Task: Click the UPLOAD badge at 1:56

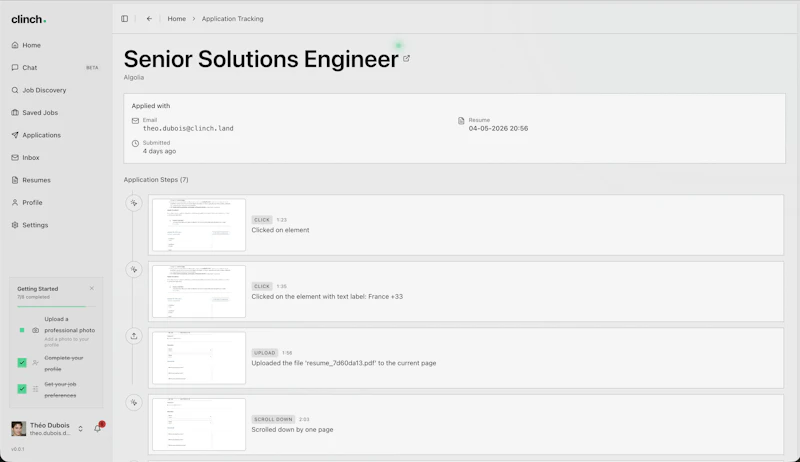Action: click(x=264, y=353)
